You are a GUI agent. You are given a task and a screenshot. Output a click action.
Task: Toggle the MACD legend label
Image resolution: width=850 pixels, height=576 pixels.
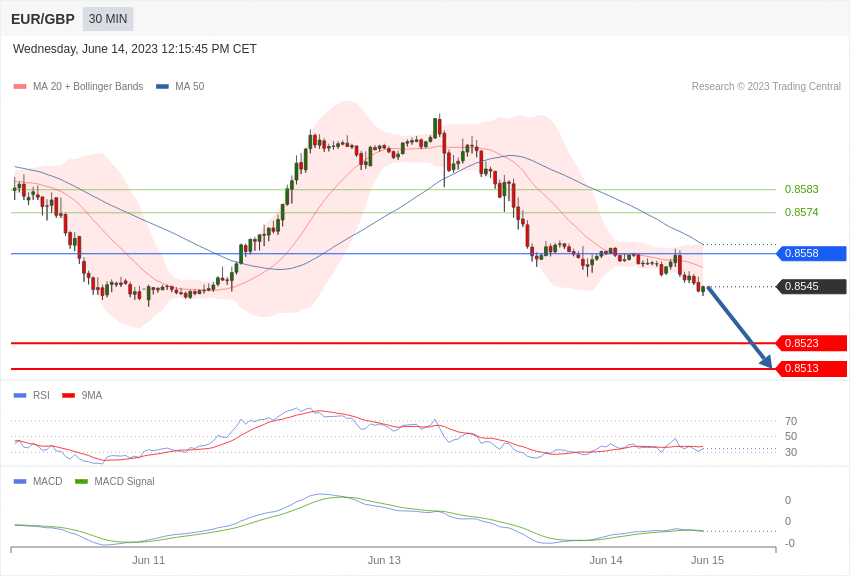click(48, 481)
